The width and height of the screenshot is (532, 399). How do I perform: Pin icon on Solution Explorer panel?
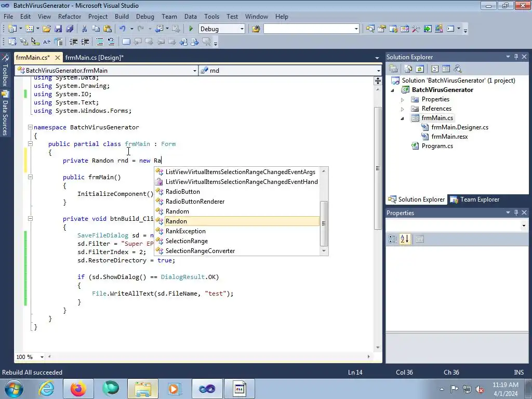pyautogui.click(x=516, y=57)
